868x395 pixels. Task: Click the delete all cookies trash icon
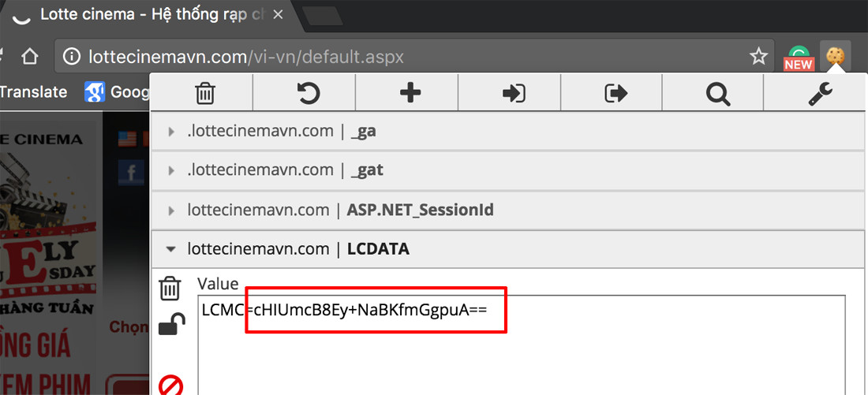click(204, 93)
